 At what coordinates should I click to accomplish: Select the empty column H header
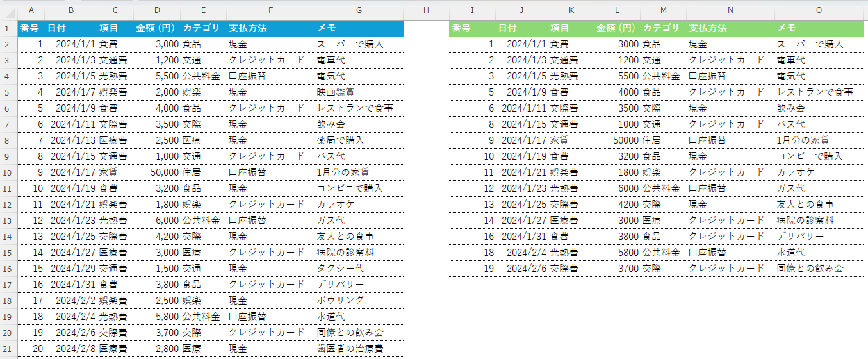[x=426, y=10]
